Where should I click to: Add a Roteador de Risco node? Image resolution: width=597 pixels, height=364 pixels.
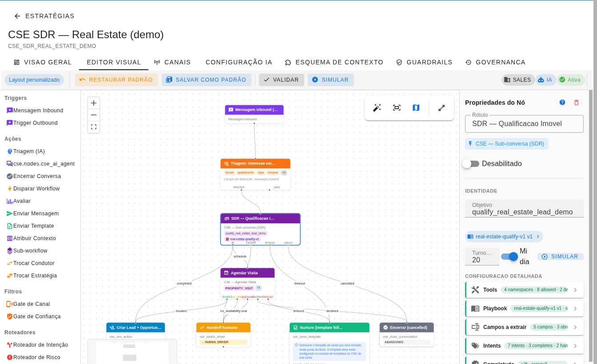[33, 357]
